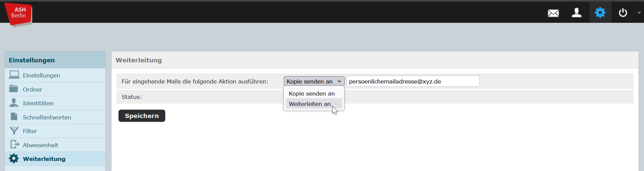The height and width of the screenshot is (171, 644).
Task: Open the settings gear icon in header
Action: point(600,13)
